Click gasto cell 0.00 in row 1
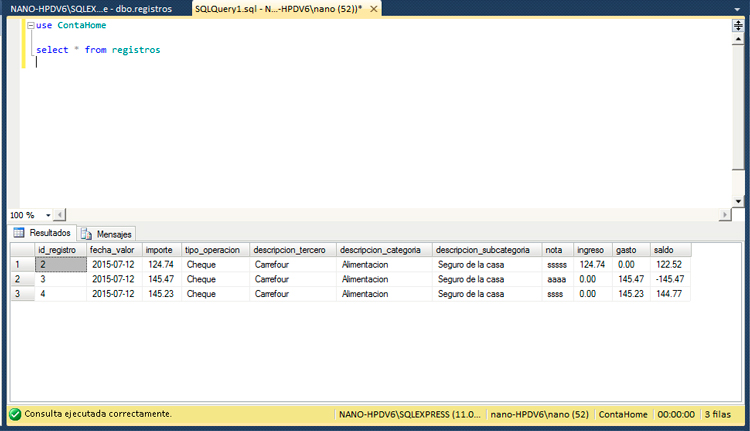 point(631,265)
